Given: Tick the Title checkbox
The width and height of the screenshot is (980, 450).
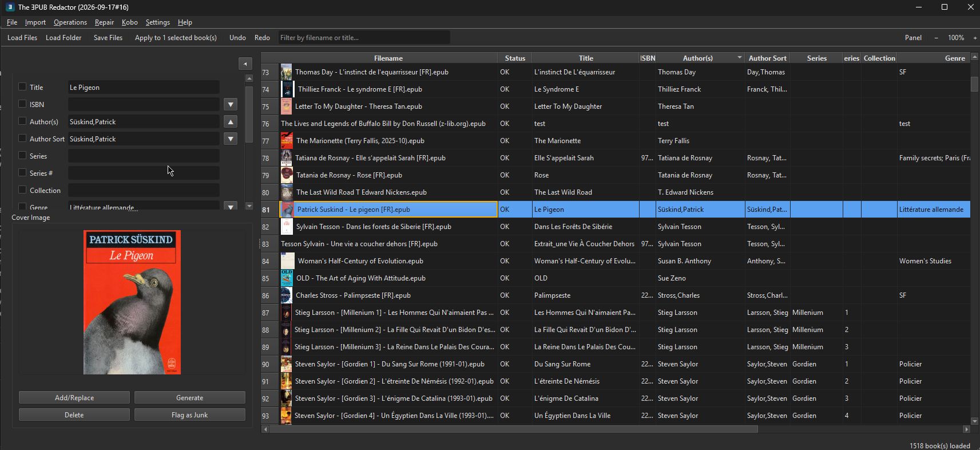Looking at the screenshot, I should [x=22, y=86].
